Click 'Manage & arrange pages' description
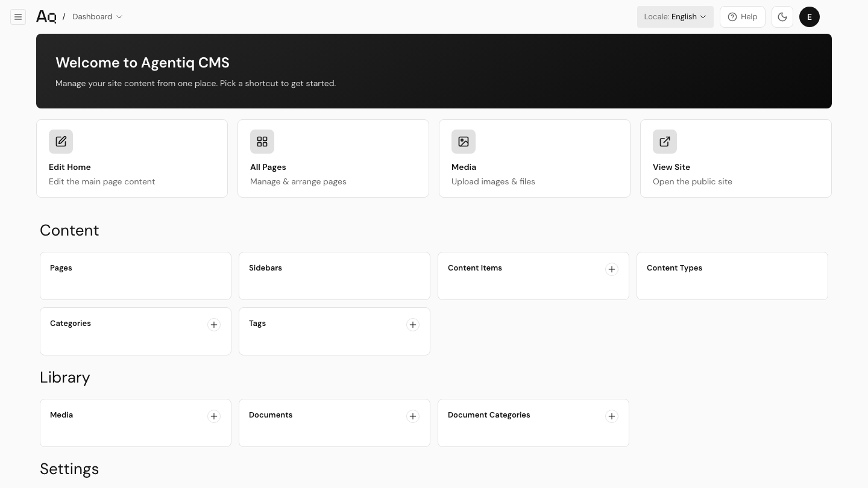The image size is (868, 488). click(x=298, y=181)
